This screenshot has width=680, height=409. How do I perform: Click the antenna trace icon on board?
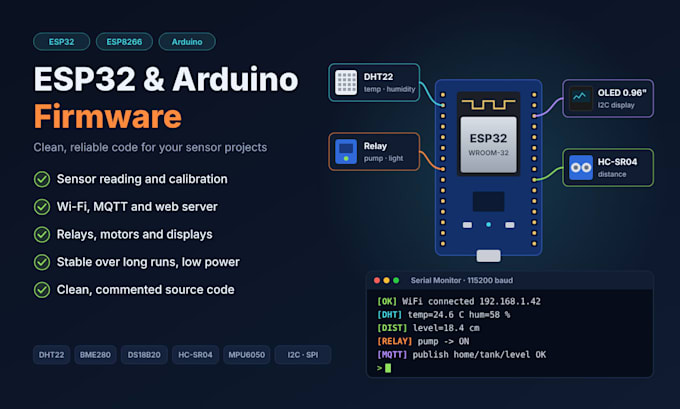coord(488,105)
